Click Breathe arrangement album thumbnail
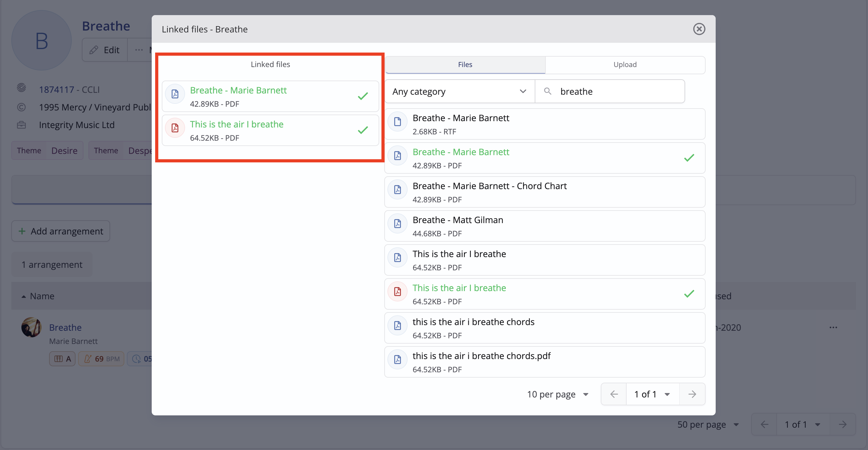The width and height of the screenshot is (868, 450). (x=31, y=327)
